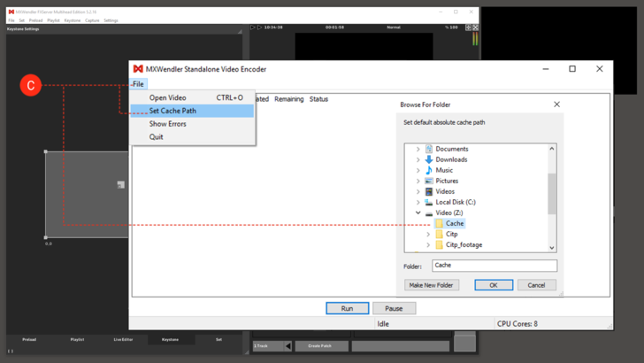
Task: Expand the Citp folder node
Action: (428, 234)
